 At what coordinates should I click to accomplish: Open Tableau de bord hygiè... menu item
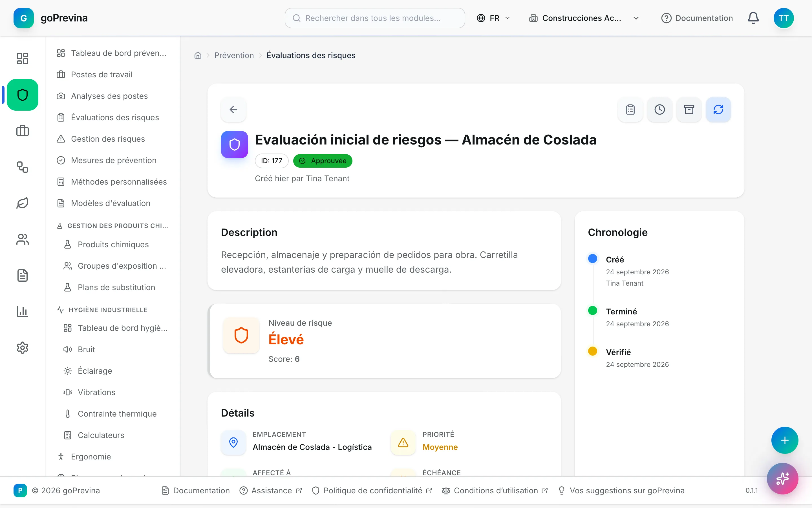[x=116, y=328]
